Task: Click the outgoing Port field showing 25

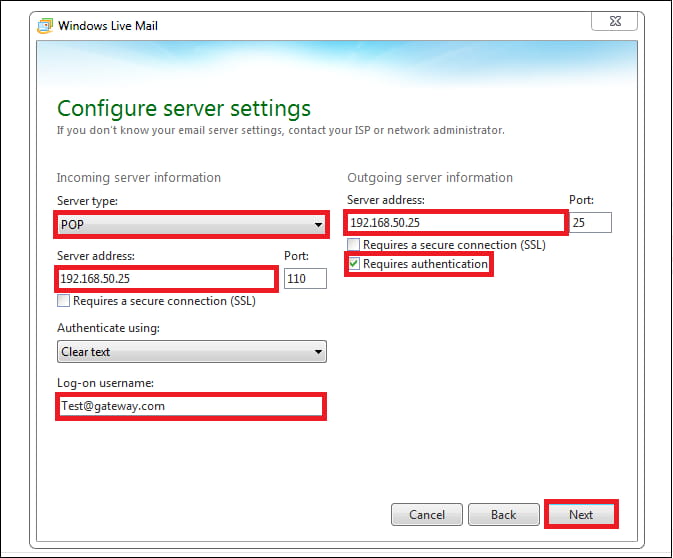Action: (591, 222)
